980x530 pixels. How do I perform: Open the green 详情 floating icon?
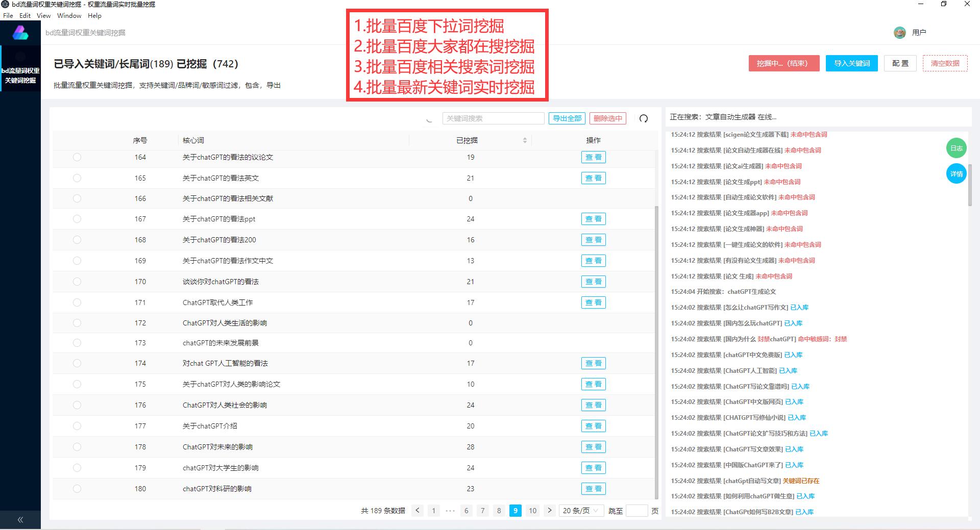coord(956,173)
